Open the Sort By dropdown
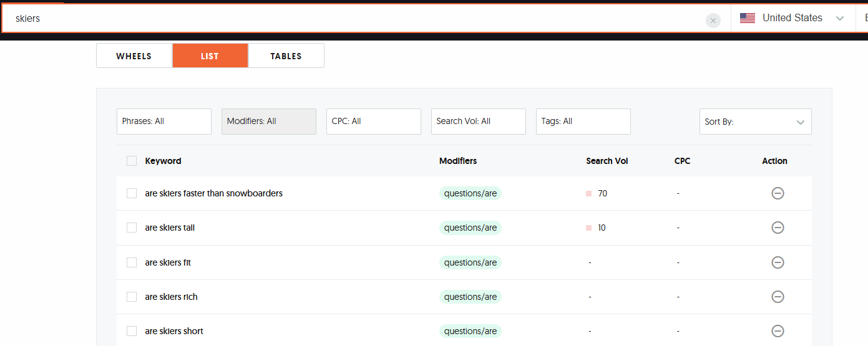Viewport: 868px width, 346px height. coord(755,122)
